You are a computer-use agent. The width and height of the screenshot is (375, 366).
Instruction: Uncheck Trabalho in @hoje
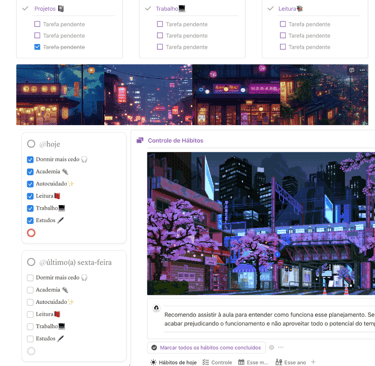30,208
